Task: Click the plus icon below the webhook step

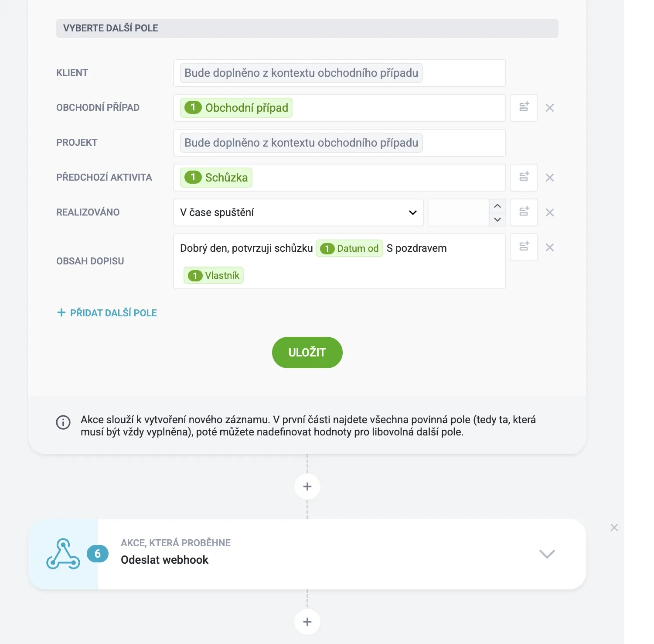Action: (x=307, y=621)
